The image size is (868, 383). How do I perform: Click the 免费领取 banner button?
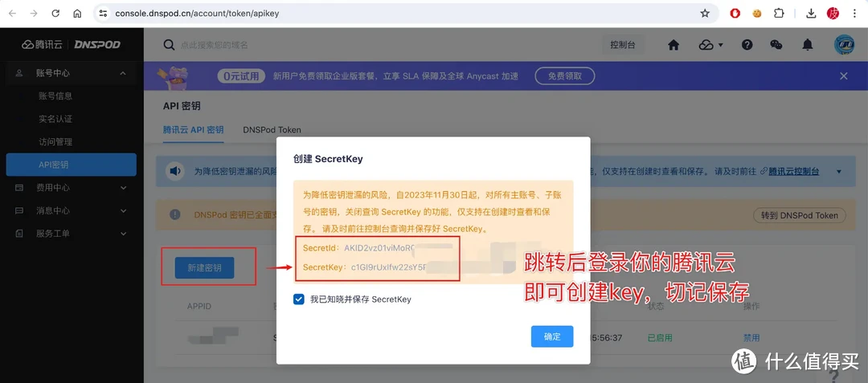click(x=565, y=76)
